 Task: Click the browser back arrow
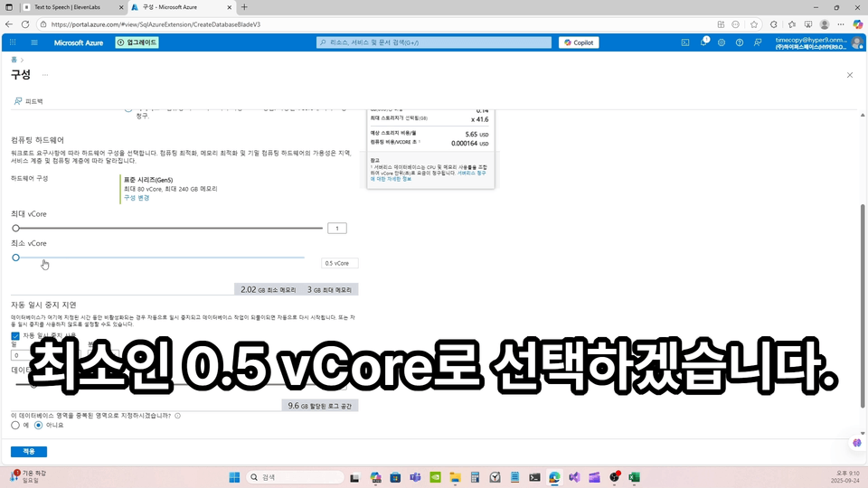tap(9, 24)
